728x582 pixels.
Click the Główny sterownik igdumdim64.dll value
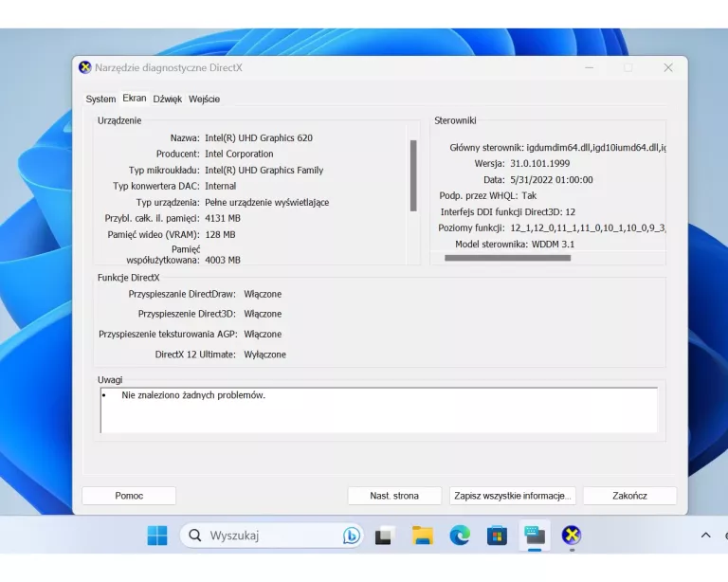pyautogui.click(x=596, y=148)
